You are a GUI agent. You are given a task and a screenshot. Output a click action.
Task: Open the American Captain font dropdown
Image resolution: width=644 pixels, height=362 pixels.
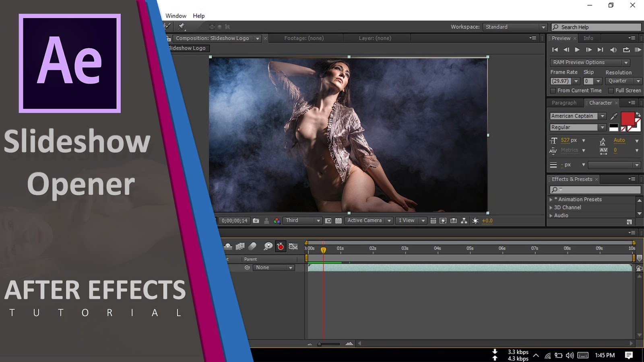coord(602,116)
